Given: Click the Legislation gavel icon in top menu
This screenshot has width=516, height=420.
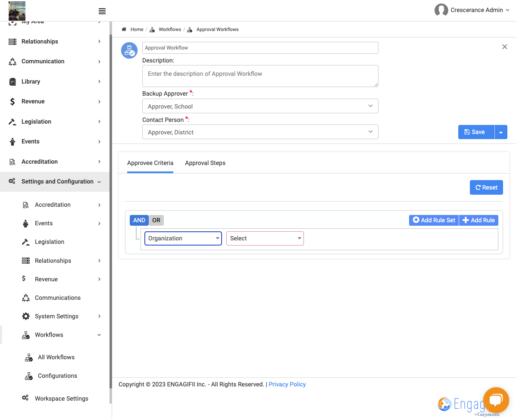Looking at the screenshot, I should [x=13, y=121].
